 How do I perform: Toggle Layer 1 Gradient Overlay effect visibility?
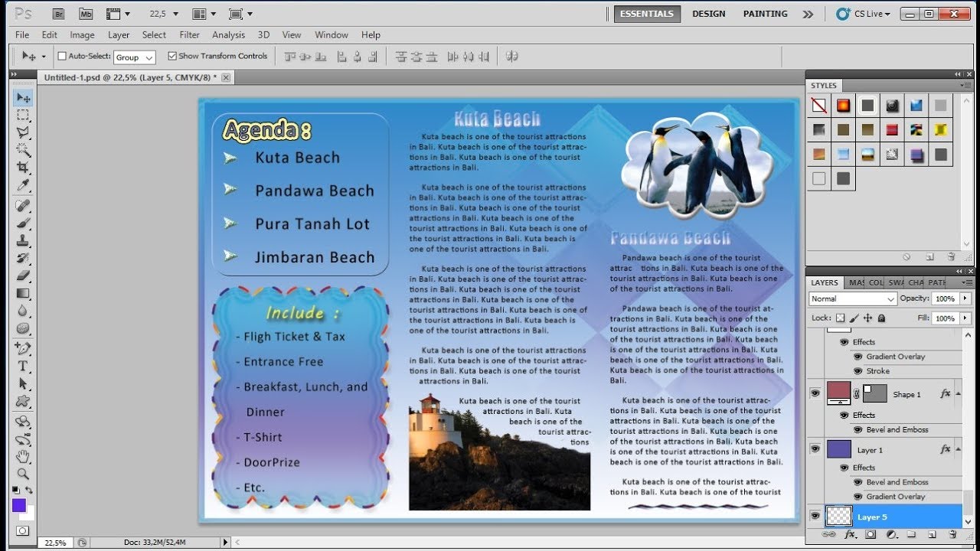857,497
